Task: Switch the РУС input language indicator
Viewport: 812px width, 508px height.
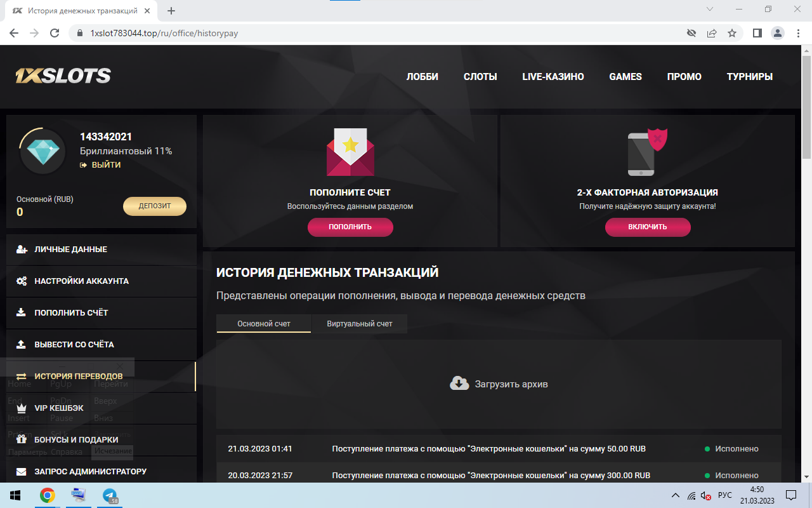Action: click(724, 495)
